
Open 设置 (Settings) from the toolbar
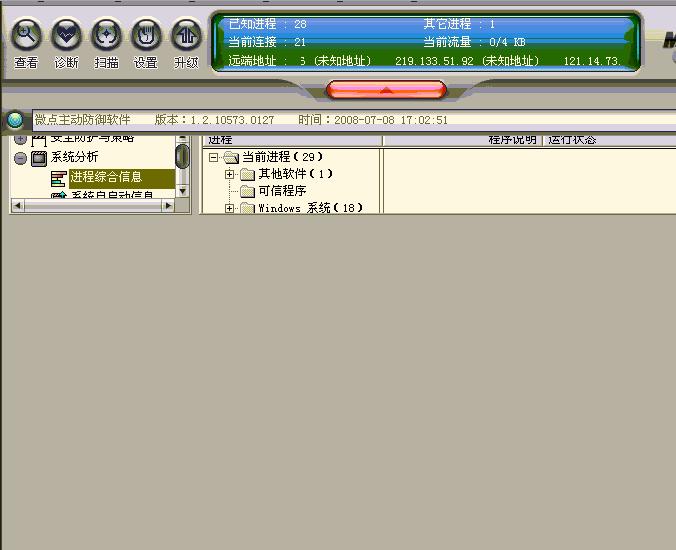coord(146,36)
